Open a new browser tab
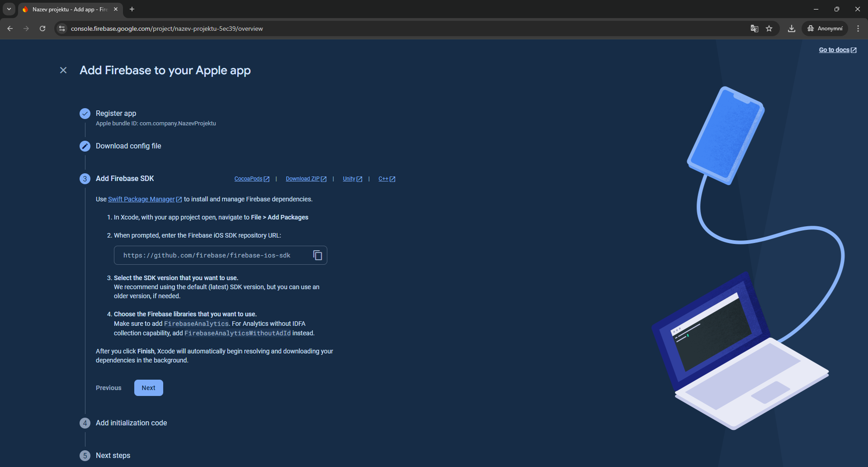This screenshot has height=467, width=868. pos(132,9)
